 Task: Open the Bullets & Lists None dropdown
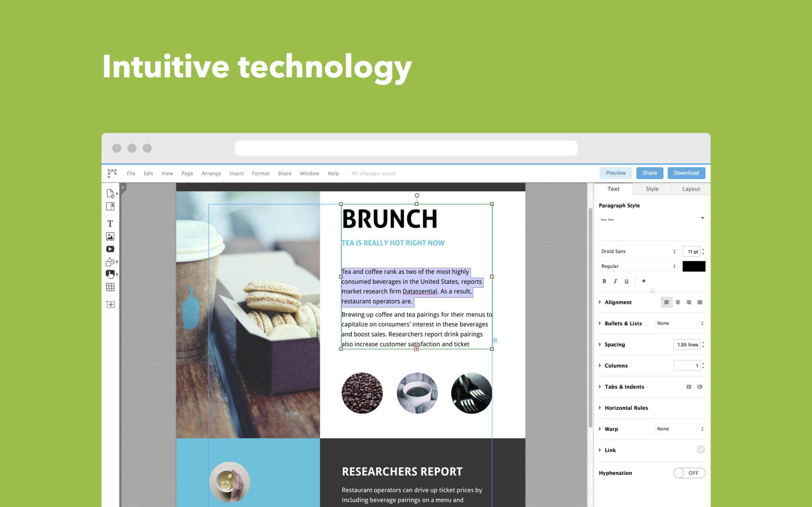tap(679, 323)
